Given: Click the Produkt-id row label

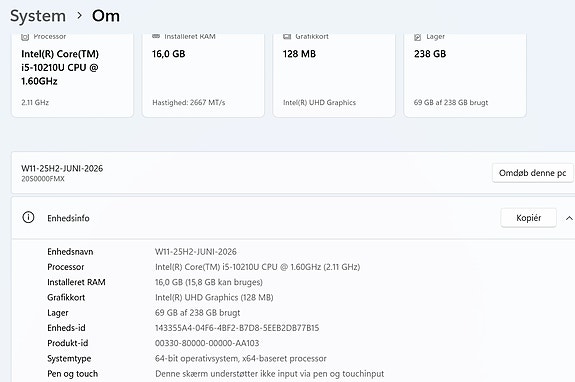Looking at the screenshot, I should [x=68, y=343].
